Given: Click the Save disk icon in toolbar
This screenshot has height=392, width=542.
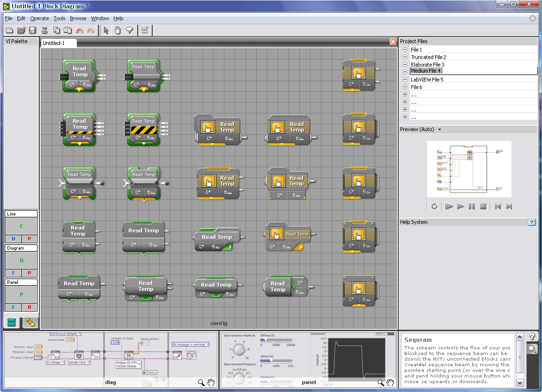Looking at the screenshot, I should coord(33,30).
